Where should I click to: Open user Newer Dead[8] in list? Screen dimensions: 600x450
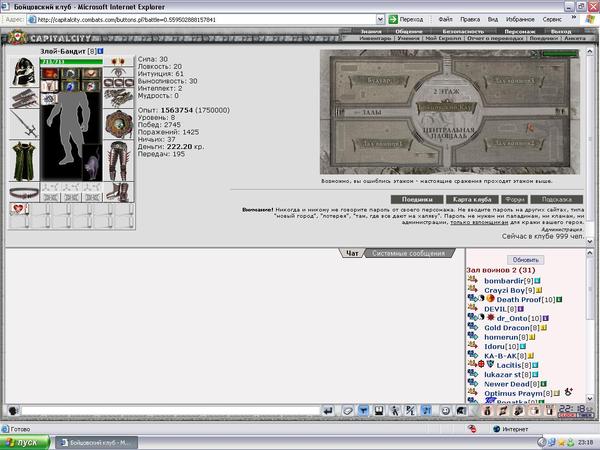click(512, 384)
